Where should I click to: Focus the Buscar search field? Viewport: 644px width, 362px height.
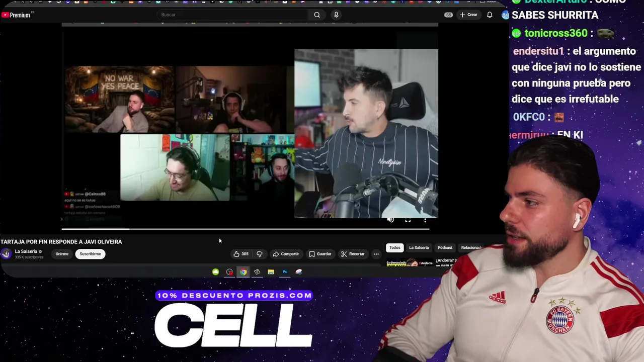233,15
